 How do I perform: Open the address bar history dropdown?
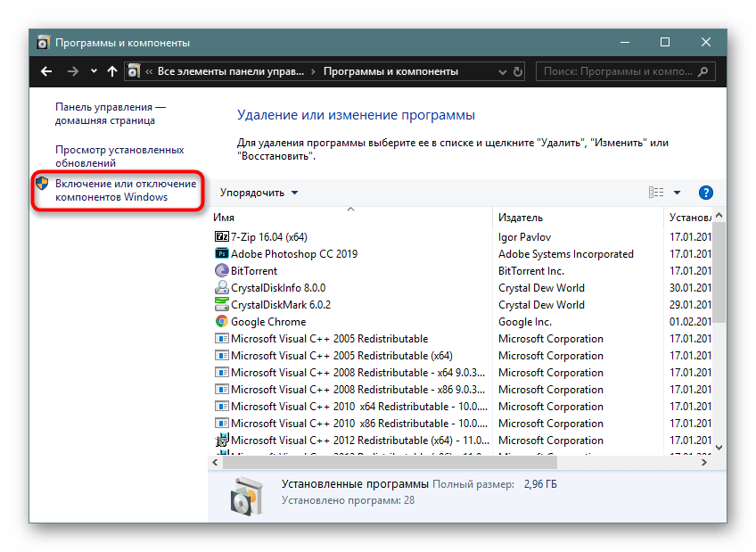pyautogui.click(x=502, y=71)
